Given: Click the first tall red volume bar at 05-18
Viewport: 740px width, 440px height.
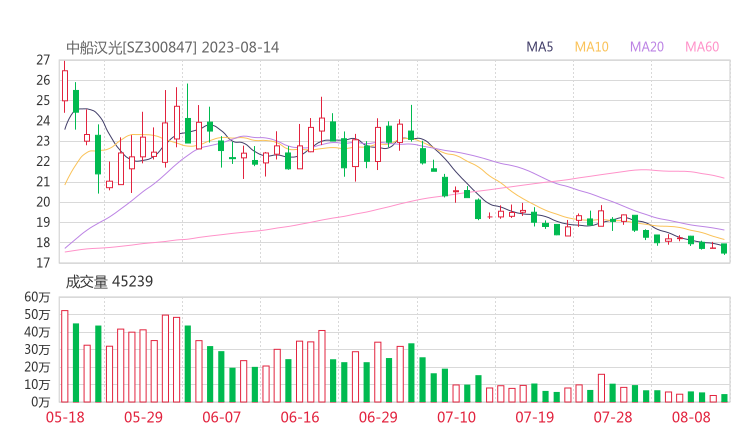Looking at the screenshot, I should [x=65, y=356].
